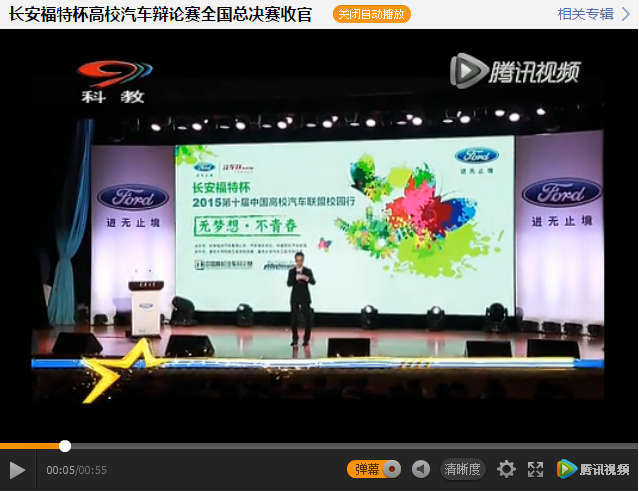Click the progress bar scrubber handle
The width and height of the screenshot is (639, 491).
[x=65, y=446]
